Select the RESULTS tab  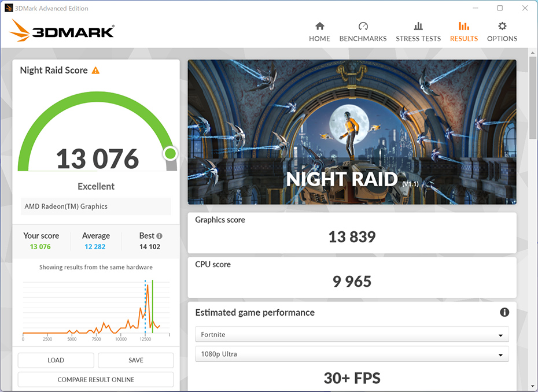464,32
